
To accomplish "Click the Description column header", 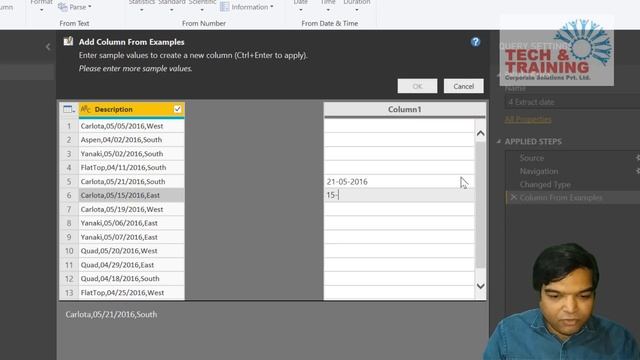I will (x=131, y=109).
